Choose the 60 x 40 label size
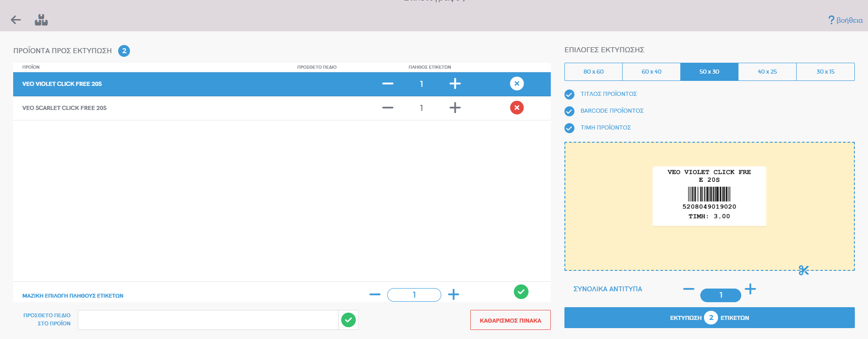Image resolution: width=868 pixels, height=339 pixels. pyautogui.click(x=651, y=72)
